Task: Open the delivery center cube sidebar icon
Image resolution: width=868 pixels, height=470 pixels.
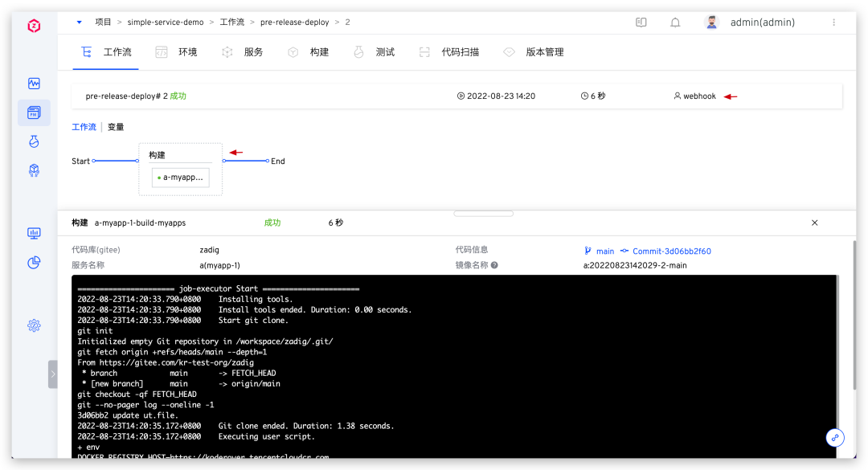Action: tap(34, 170)
